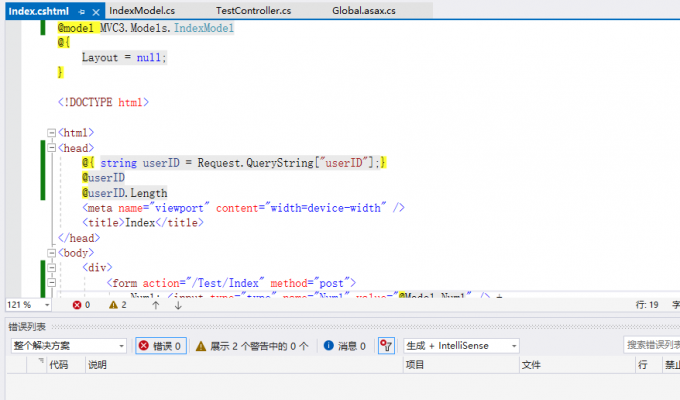Viewport: 680px width, 400px height.
Task: Open the 整个解决方案 scope dropdown
Action: click(69, 346)
